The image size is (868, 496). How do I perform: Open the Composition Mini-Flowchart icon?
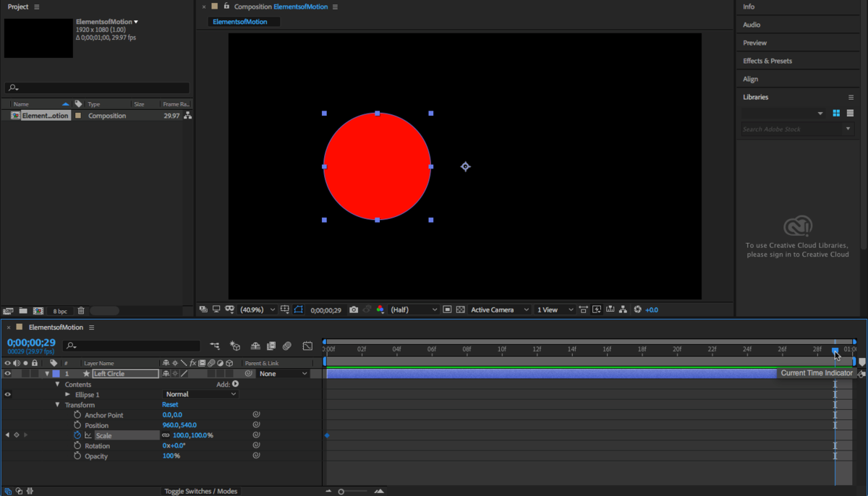(215, 346)
